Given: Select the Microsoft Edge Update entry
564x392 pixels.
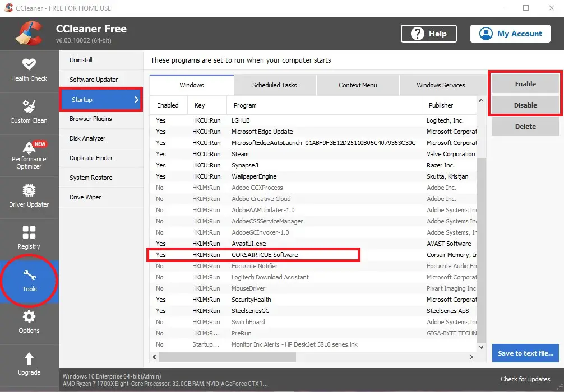Looking at the screenshot, I should (313, 132).
